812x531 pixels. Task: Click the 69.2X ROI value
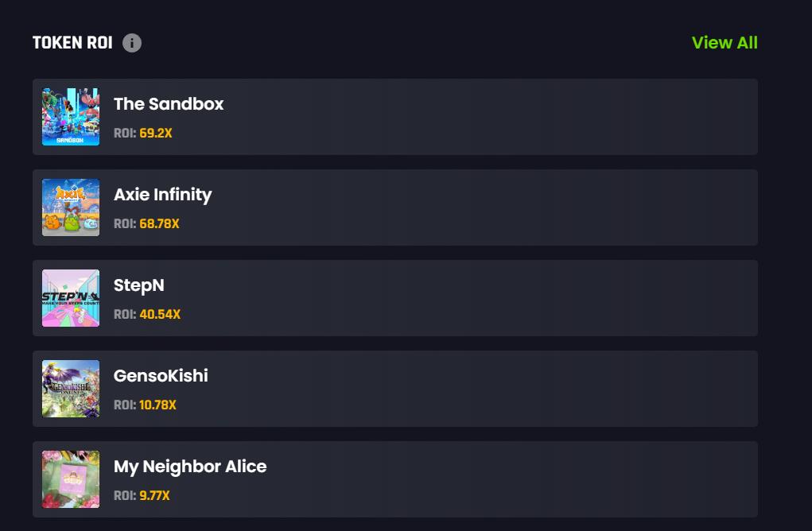[156, 134]
